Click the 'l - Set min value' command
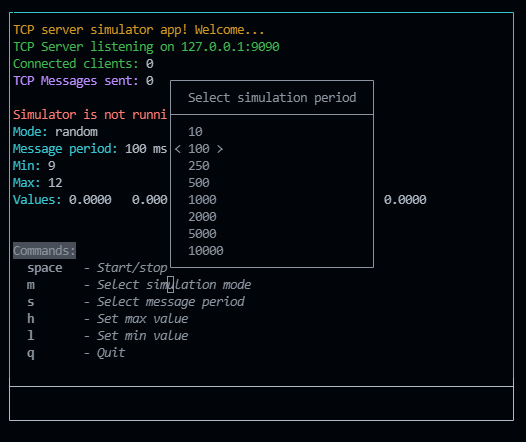 point(107,336)
